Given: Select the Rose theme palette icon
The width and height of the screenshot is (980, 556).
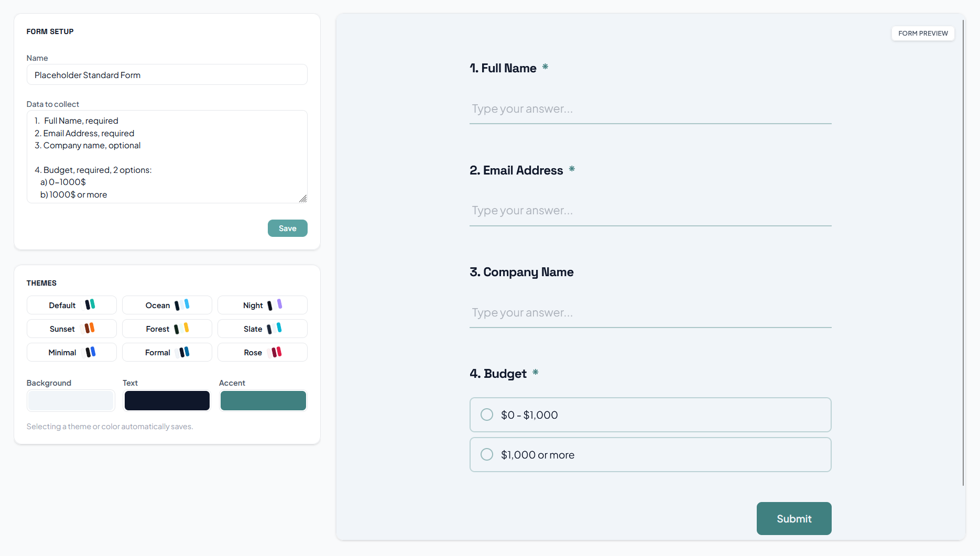Looking at the screenshot, I should pyautogui.click(x=275, y=352).
